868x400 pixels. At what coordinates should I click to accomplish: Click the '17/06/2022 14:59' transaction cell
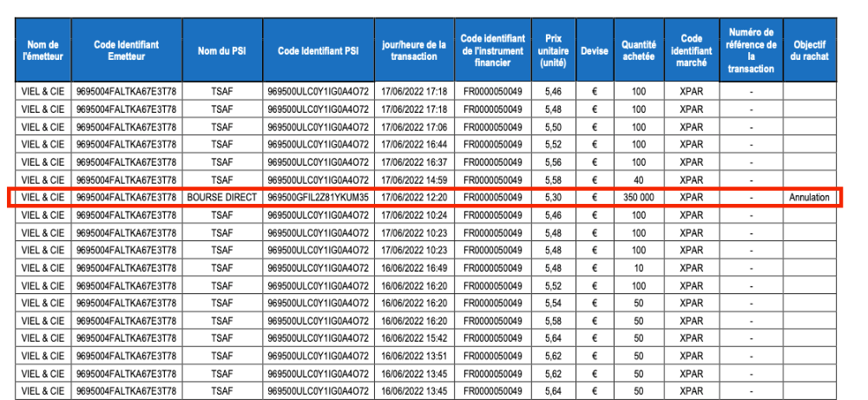pos(414,180)
